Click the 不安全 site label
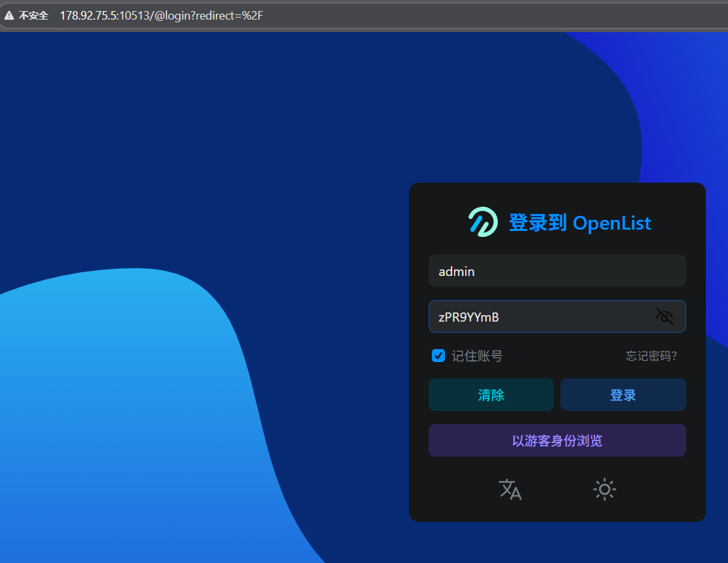 point(33,15)
